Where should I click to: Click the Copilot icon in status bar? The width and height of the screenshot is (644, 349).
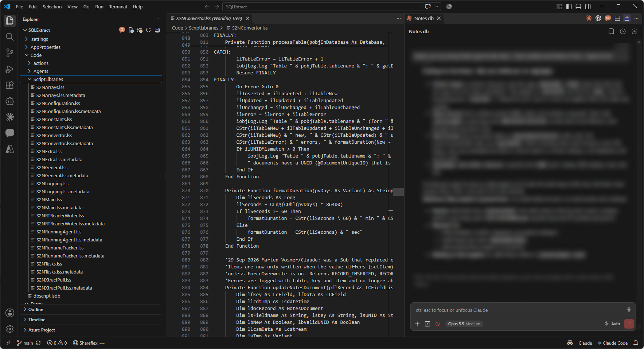(x=570, y=343)
